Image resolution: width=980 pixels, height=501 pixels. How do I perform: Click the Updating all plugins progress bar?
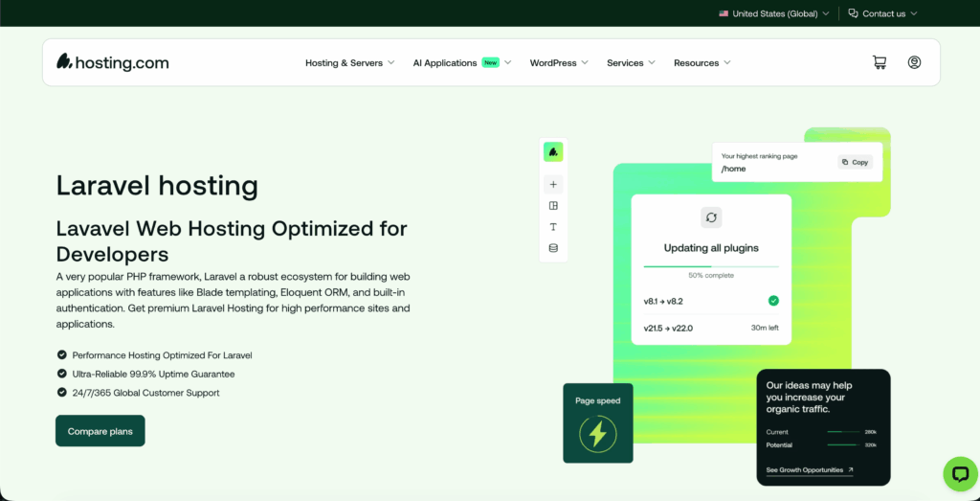[x=711, y=266]
